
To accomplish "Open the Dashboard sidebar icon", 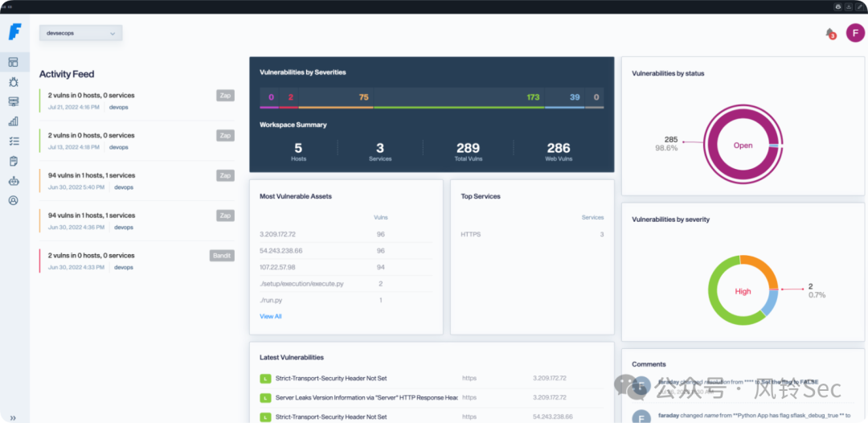I will click(14, 62).
